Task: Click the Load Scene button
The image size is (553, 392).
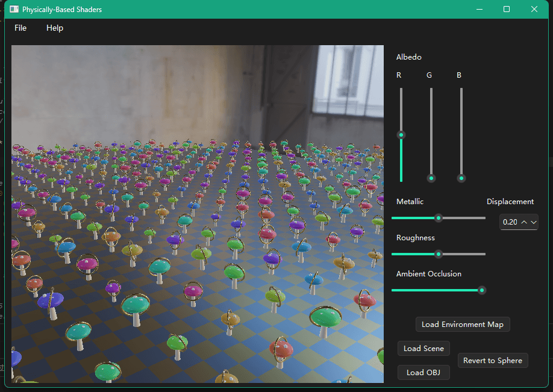Action: point(423,348)
